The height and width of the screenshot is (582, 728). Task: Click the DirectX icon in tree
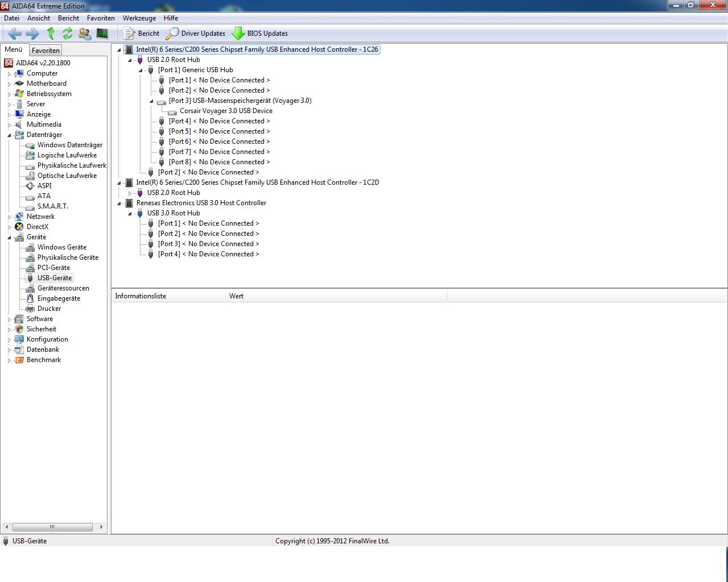coord(19,227)
